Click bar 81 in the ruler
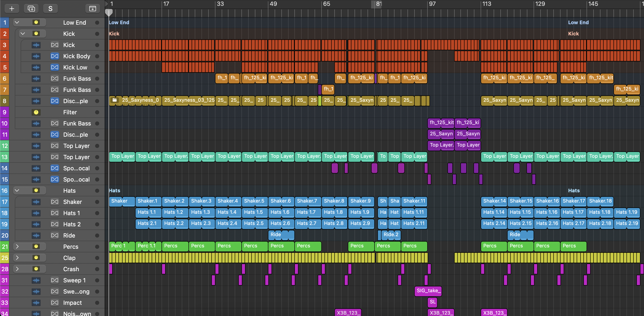 [x=379, y=4]
